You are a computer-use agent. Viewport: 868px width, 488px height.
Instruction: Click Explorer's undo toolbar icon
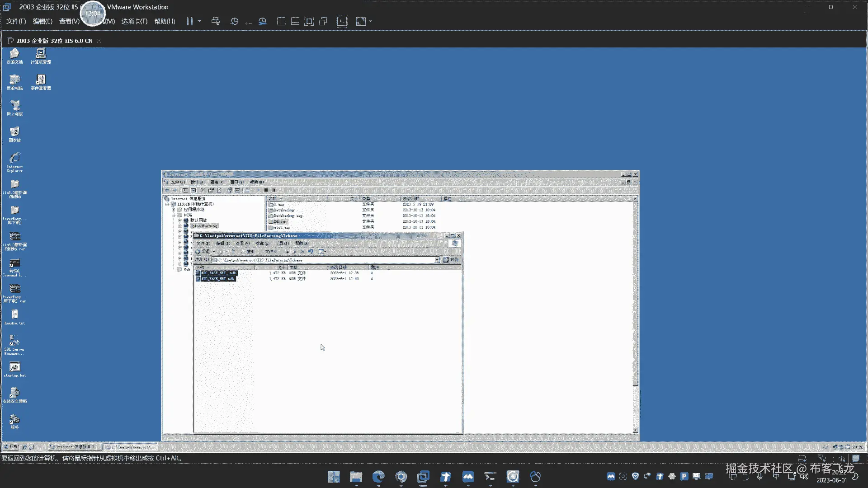(x=311, y=252)
